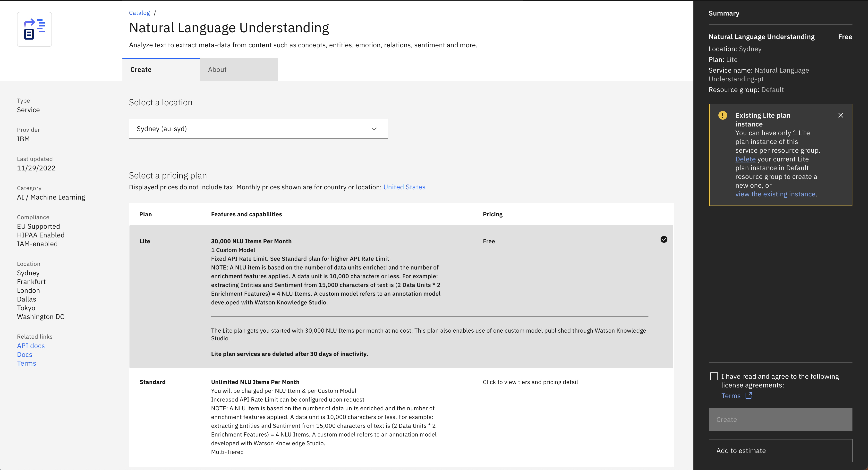Click the yellow warning exclamation icon
Viewport: 868px width, 470px height.
point(723,115)
